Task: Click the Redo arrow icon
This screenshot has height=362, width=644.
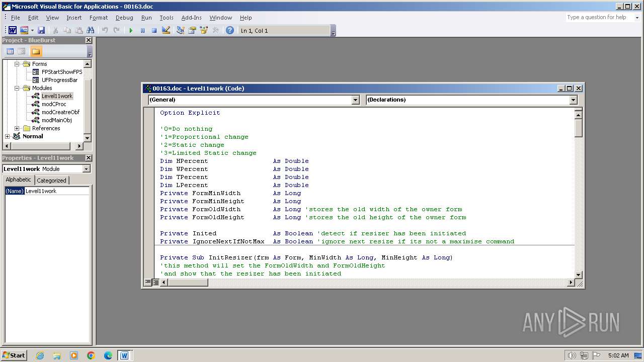Action: pos(116,31)
